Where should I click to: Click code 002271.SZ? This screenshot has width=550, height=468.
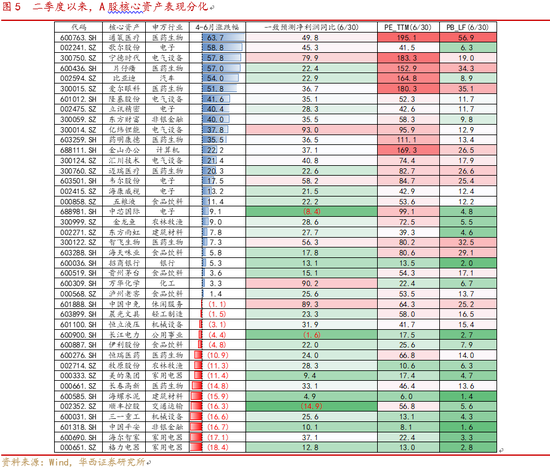(78, 232)
